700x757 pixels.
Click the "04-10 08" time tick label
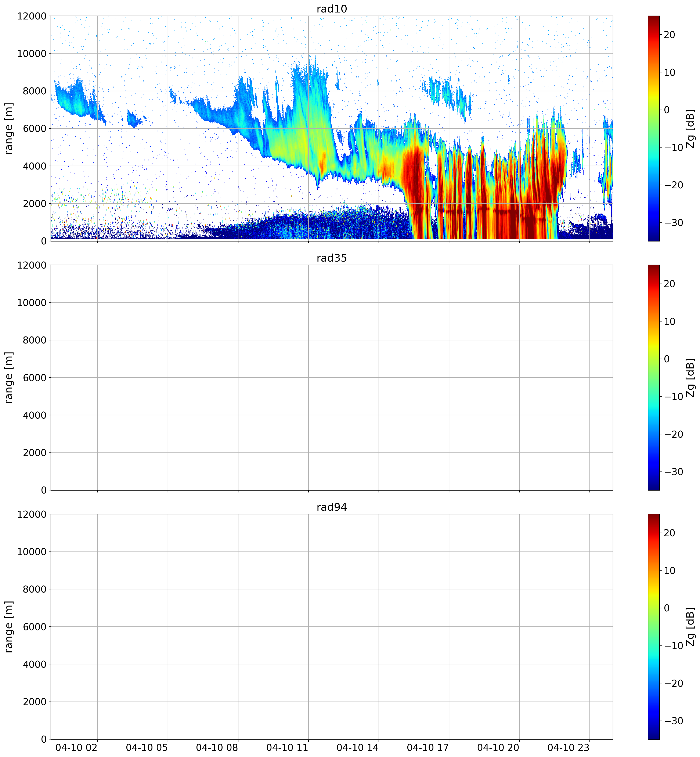click(217, 747)
